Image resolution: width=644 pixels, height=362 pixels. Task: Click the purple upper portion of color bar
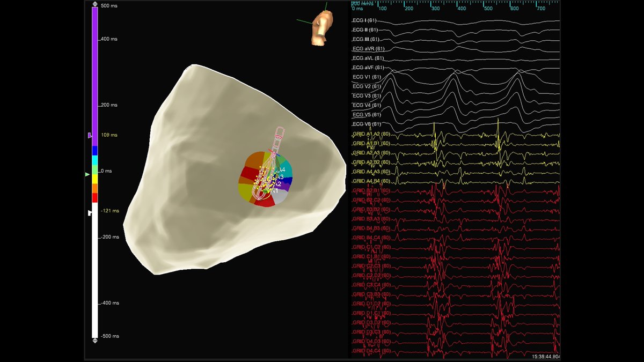click(x=95, y=77)
